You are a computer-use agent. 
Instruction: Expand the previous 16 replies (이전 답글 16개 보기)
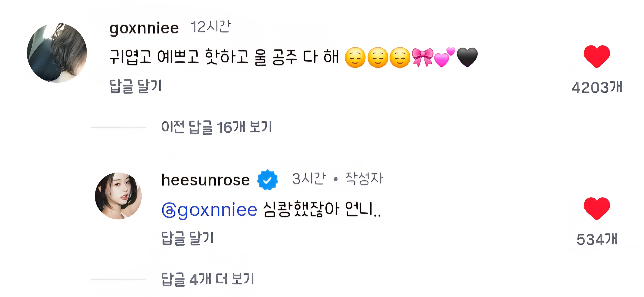pyautogui.click(x=216, y=127)
